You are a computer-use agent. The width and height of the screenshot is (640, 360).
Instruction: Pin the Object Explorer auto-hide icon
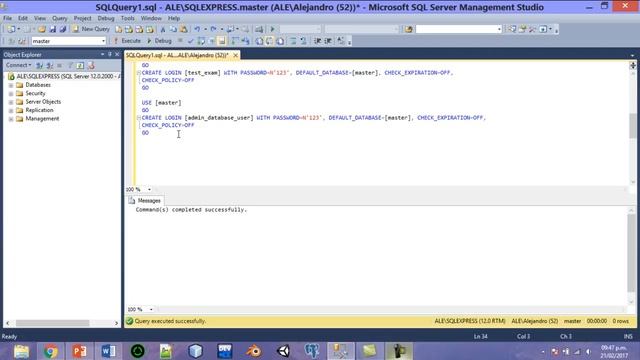[x=109, y=54]
